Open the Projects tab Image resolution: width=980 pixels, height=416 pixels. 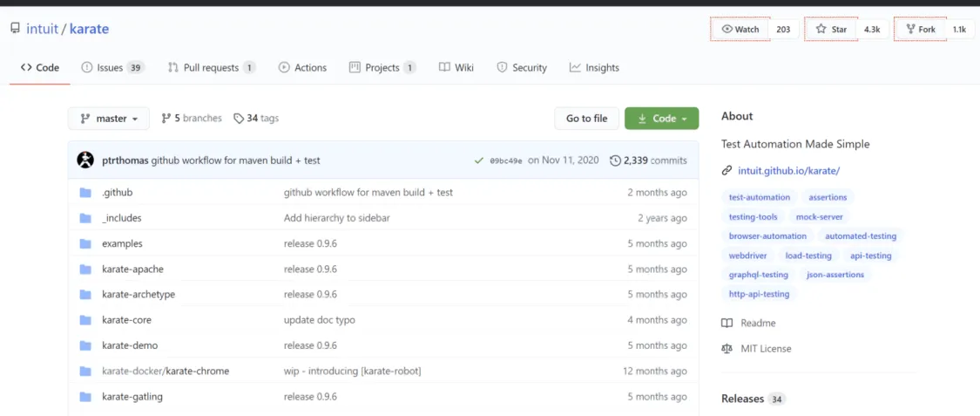click(x=382, y=67)
